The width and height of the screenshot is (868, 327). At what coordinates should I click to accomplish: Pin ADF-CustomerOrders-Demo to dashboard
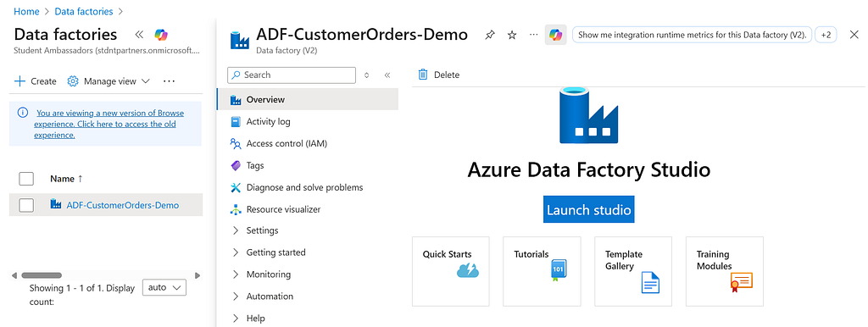pos(489,35)
